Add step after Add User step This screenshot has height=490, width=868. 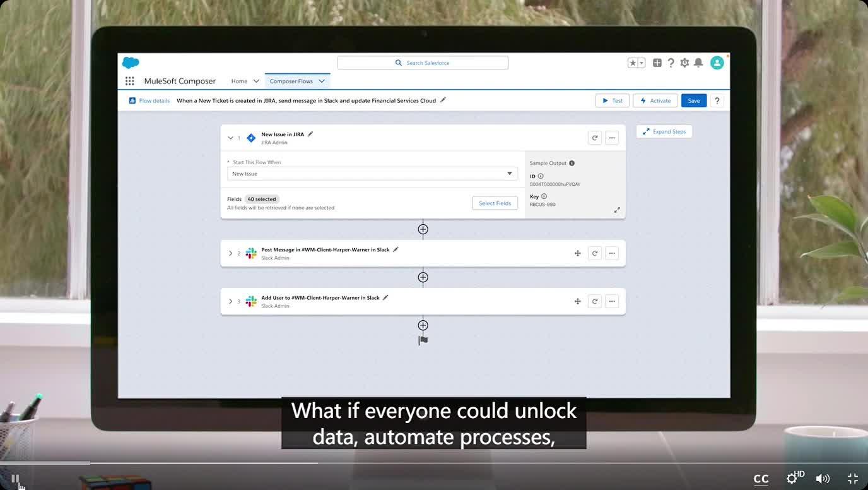[x=423, y=325]
